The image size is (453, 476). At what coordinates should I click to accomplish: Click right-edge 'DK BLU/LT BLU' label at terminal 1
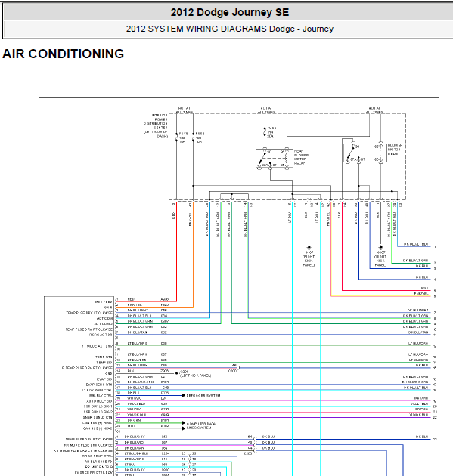click(416, 244)
